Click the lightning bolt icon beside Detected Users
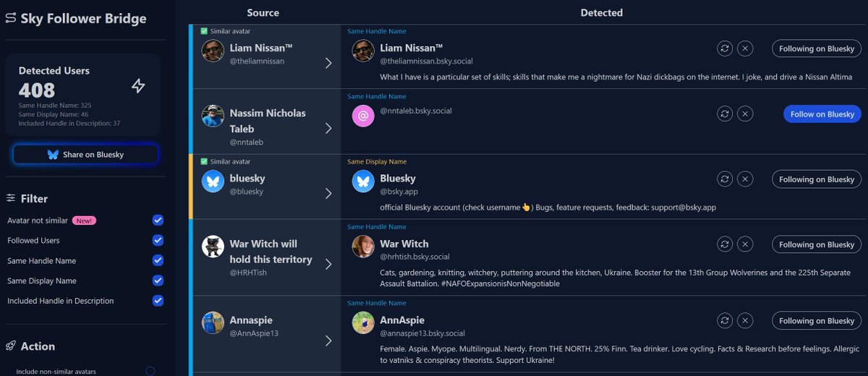 tap(138, 86)
